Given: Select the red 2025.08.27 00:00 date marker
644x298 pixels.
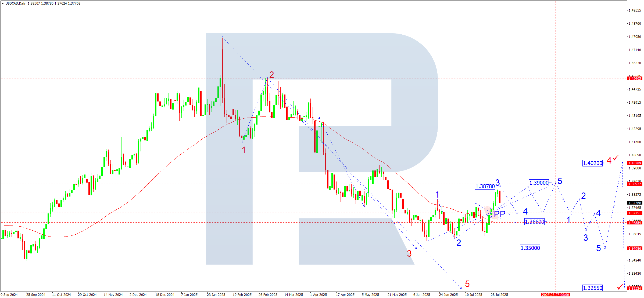Looking at the screenshot, I should point(555,295).
